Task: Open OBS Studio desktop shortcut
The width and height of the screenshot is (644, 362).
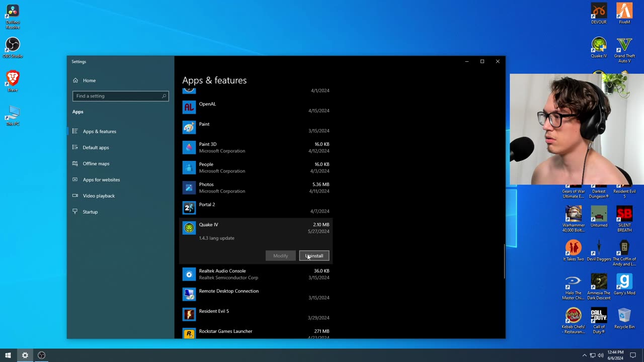Action: click(13, 48)
